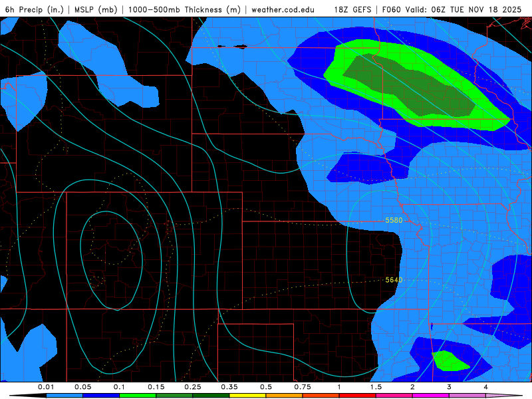532x399 pixels.
Task: Click the '6h Precip (in.)' title text
Action: [35, 9]
